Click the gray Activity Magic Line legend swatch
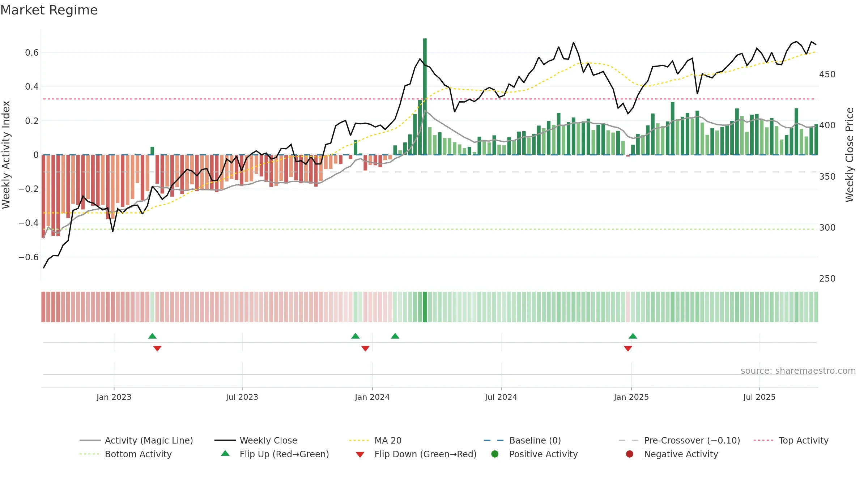The image size is (868, 488). [x=90, y=440]
